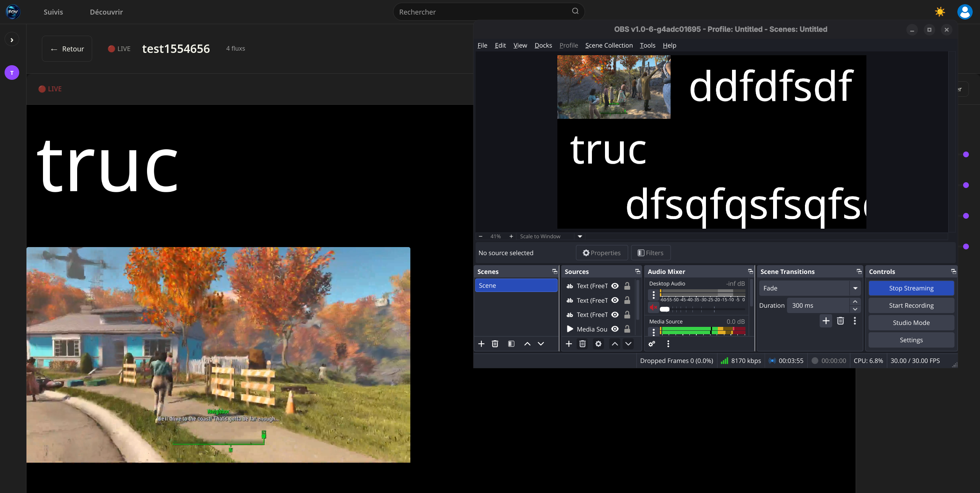Screen dimensions: 980x493
Task: Lock the Media Source with its padlock
Action: tap(627, 329)
